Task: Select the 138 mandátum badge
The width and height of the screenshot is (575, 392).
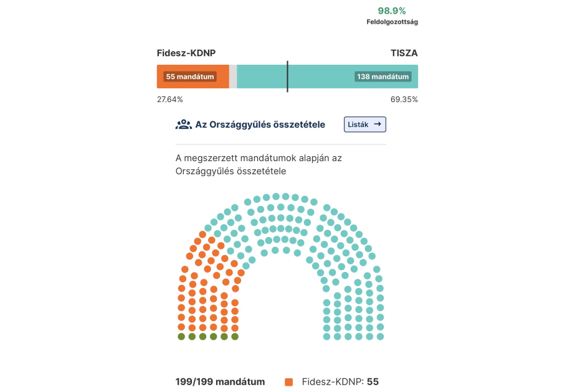Action: [x=383, y=77]
